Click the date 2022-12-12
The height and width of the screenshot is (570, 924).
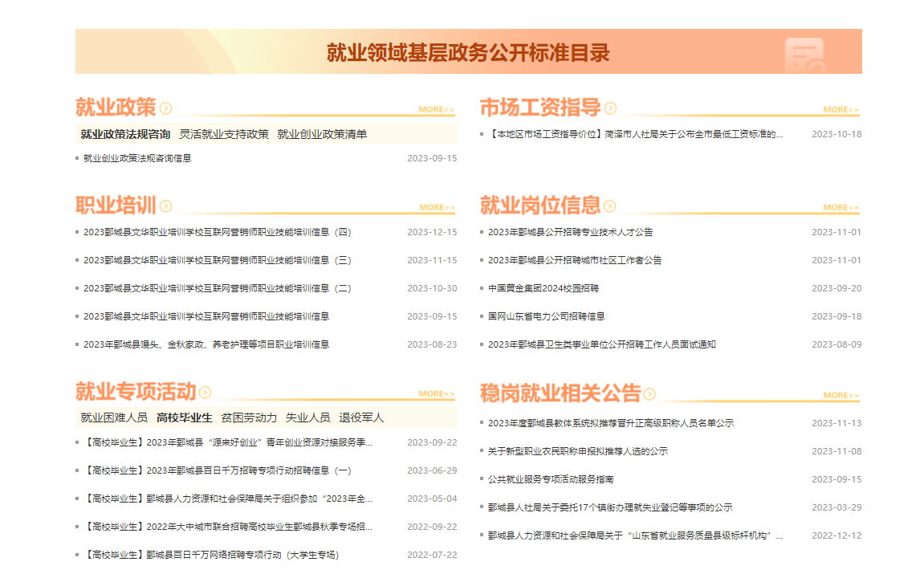tap(836, 535)
